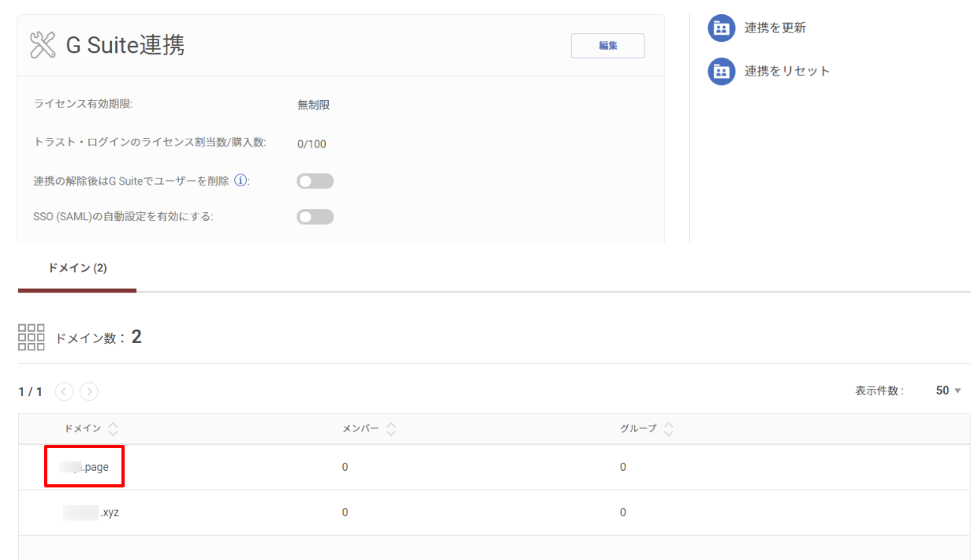Open the 表示件数 50 dropdown

pos(949,391)
